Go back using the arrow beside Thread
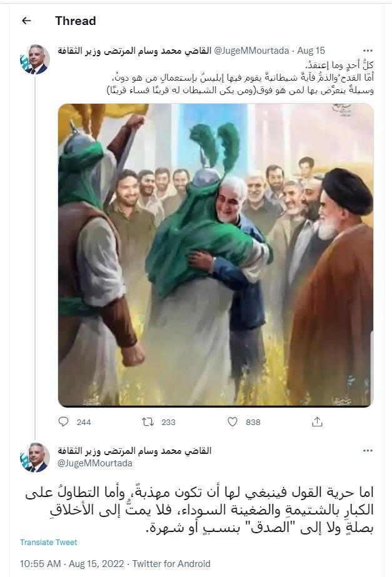The image size is (392, 577). [x=26, y=21]
